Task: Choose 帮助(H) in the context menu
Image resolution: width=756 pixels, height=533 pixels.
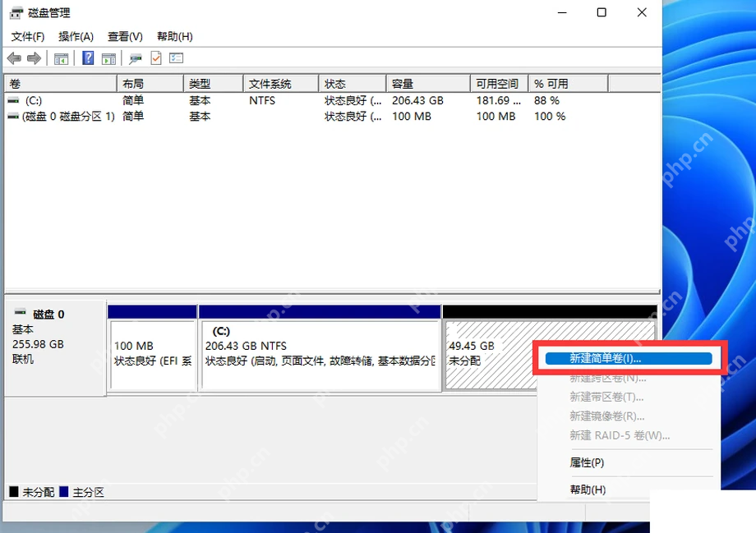Action: [x=588, y=489]
